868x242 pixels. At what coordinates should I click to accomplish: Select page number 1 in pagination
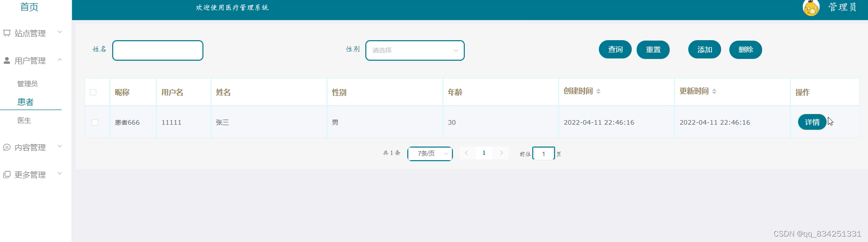[484, 153]
